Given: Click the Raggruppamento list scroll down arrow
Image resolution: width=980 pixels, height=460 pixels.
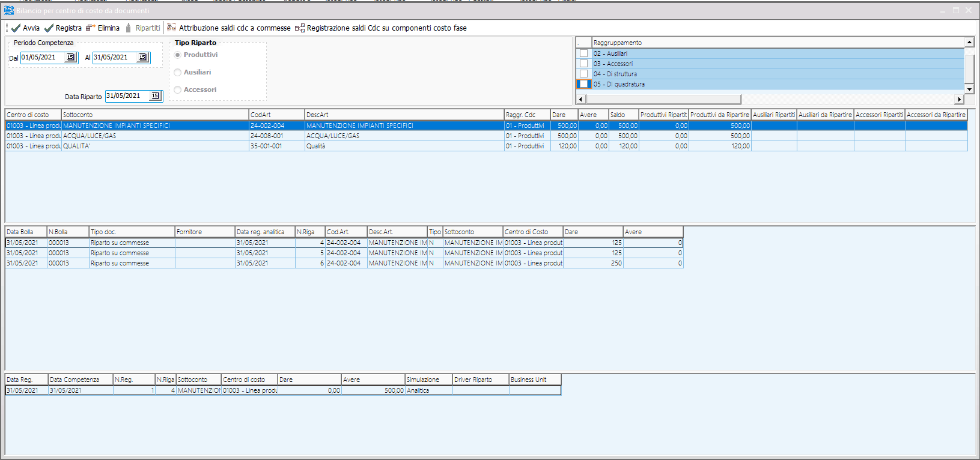Looking at the screenshot, I should click(969, 89).
